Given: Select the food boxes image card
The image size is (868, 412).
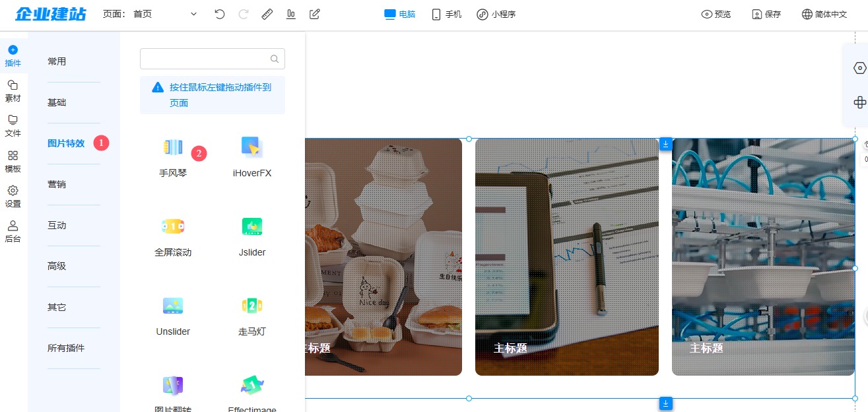Looking at the screenshot, I should click(x=384, y=257).
